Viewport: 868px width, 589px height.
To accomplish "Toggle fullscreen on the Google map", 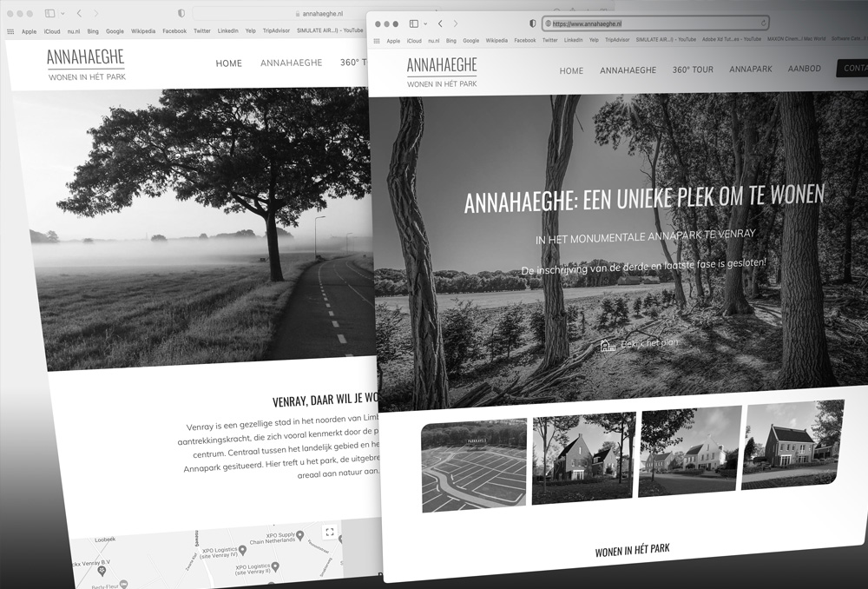I will 329,533.
